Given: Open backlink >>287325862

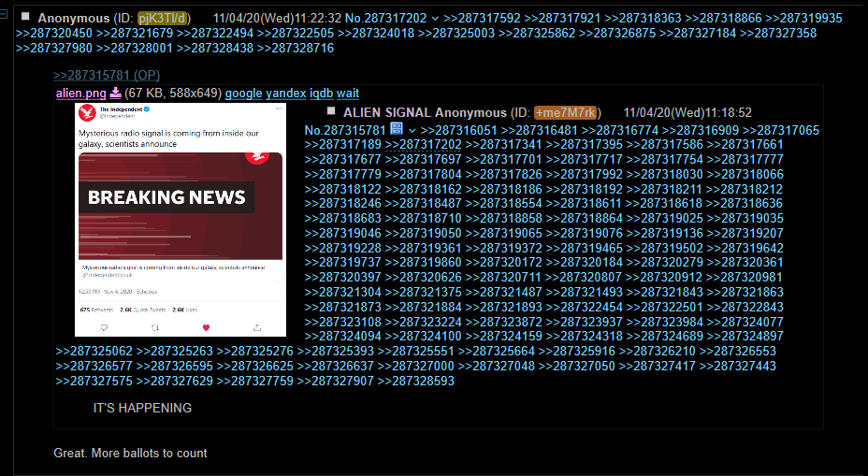Looking at the screenshot, I should pyautogui.click(x=537, y=34).
